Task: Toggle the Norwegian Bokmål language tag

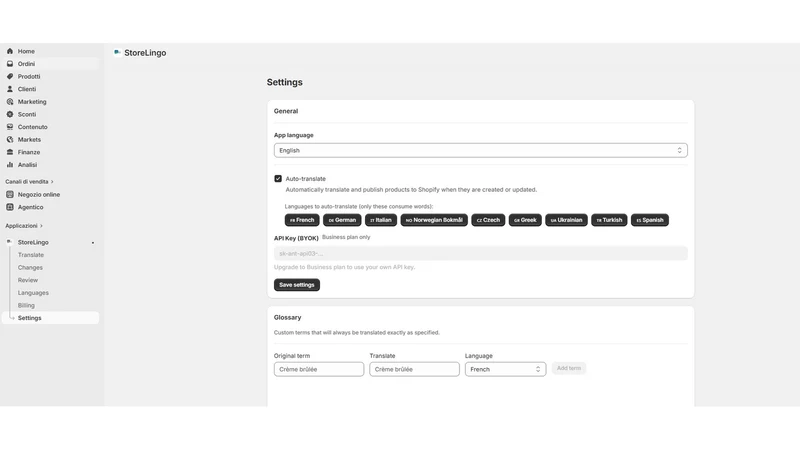Action: pyautogui.click(x=434, y=220)
